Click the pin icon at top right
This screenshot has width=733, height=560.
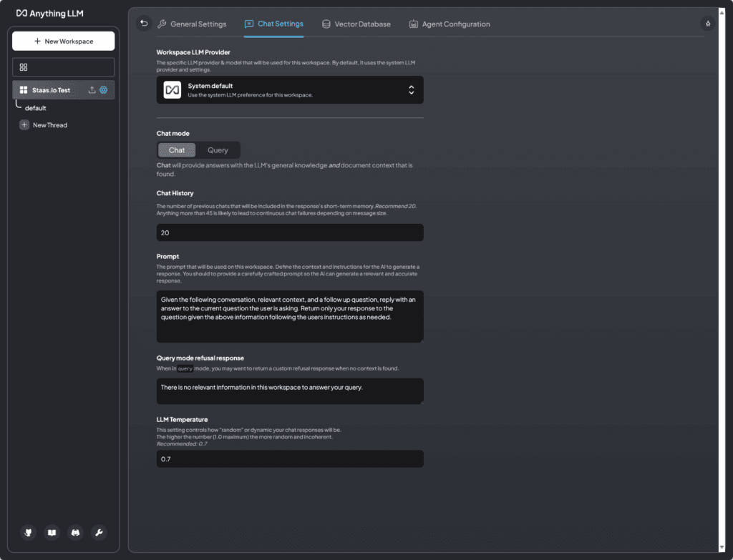click(708, 24)
